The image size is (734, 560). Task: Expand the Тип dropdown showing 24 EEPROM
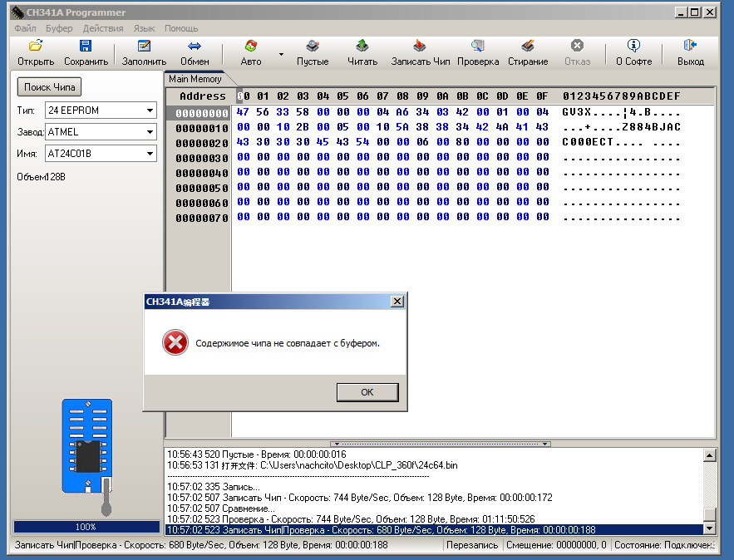coord(150,110)
